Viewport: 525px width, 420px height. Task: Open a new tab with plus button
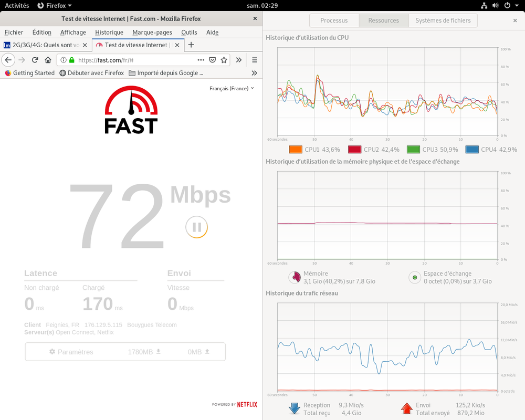click(x=191, y=45)
